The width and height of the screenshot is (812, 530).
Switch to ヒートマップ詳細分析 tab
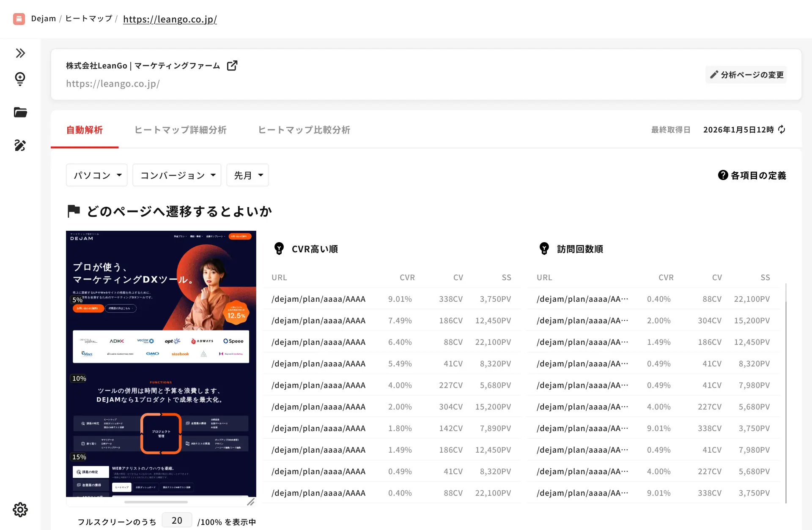pos(181,130)
